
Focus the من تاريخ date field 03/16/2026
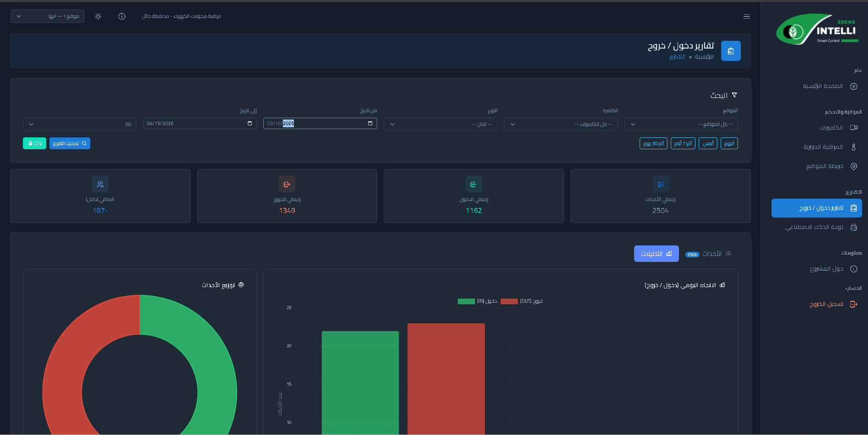coord(320,124)
